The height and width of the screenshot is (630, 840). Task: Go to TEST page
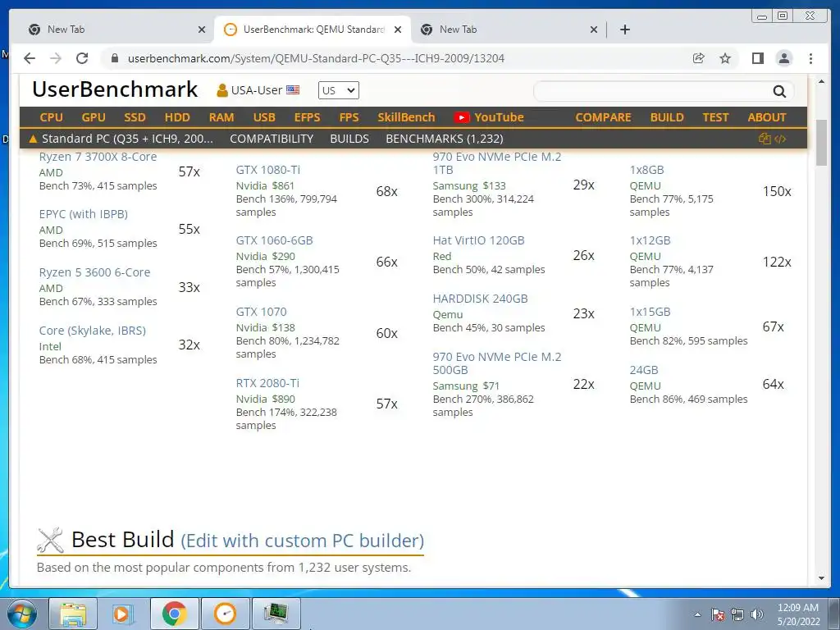715,117
